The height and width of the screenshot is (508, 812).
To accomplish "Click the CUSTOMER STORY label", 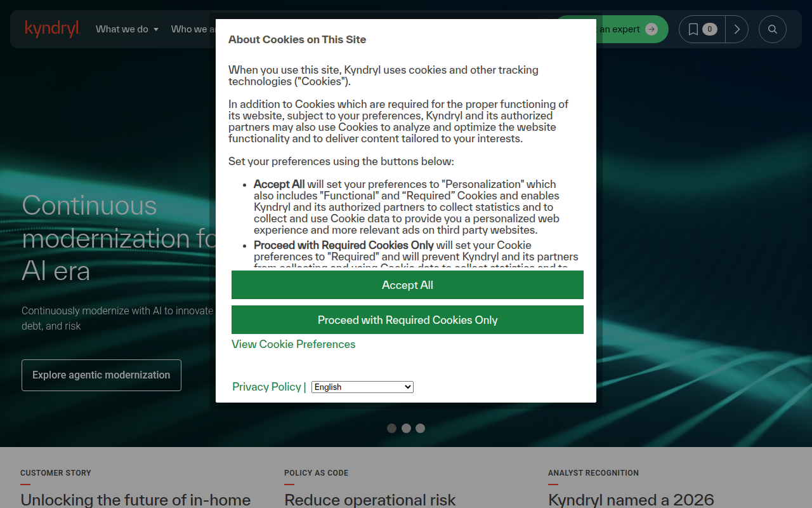I will point(56,473).
